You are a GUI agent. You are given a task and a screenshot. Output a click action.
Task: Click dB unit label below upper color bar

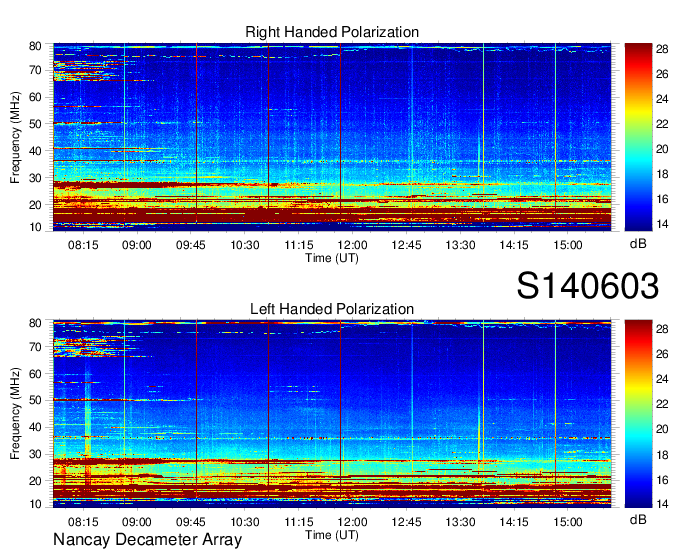pyautogui.click(x=638, y=243)
